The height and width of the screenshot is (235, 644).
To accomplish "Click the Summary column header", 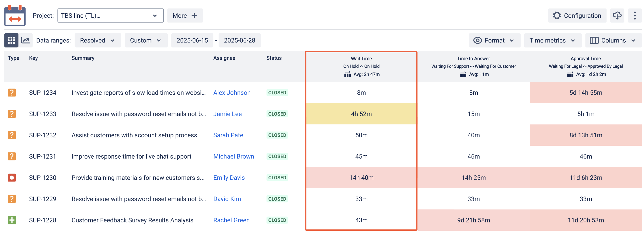I will (x=83, y=58).
